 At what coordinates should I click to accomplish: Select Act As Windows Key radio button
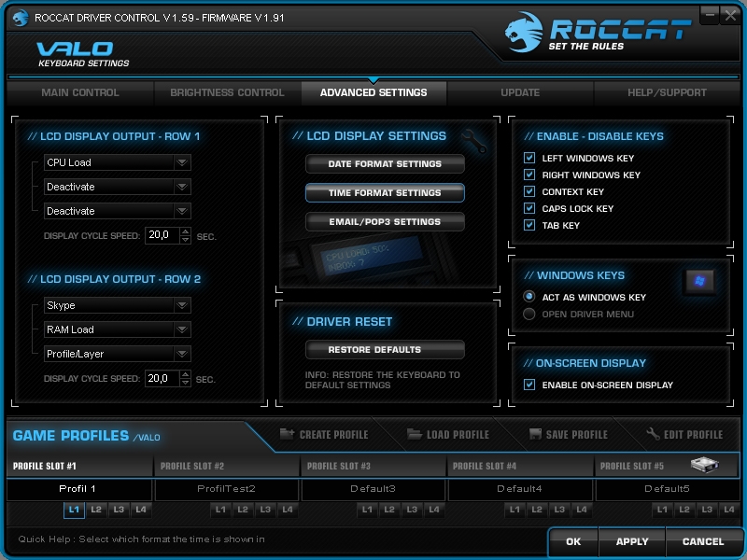click(x=529, y=297)
